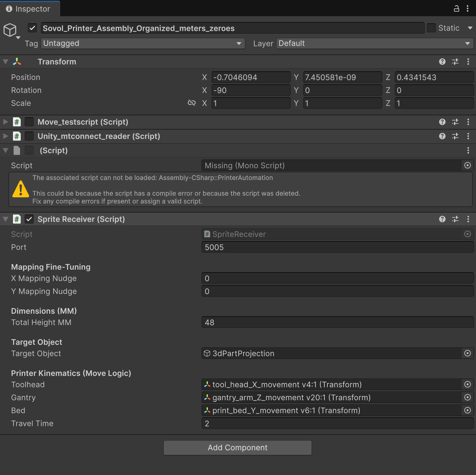Open the Layer dropdown showing Default
The height and width of the screenshot is (475, 476).
(x=375, y=43)
